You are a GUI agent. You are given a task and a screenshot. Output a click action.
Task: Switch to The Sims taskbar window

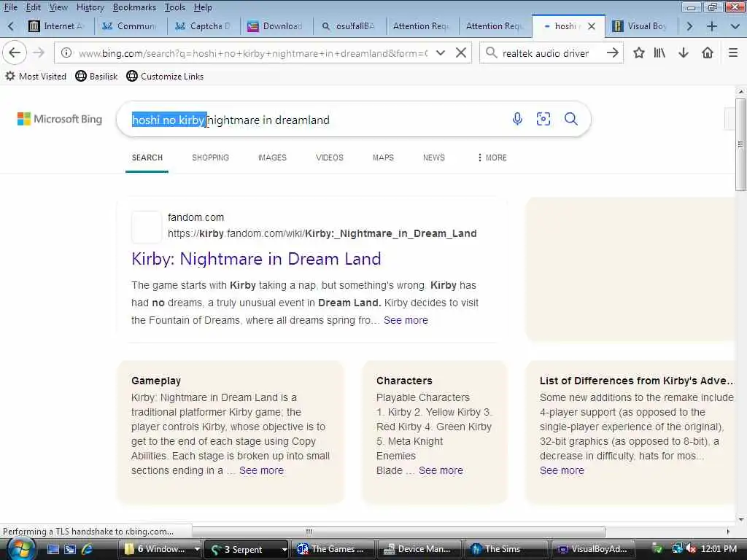(x=506, y=549)
